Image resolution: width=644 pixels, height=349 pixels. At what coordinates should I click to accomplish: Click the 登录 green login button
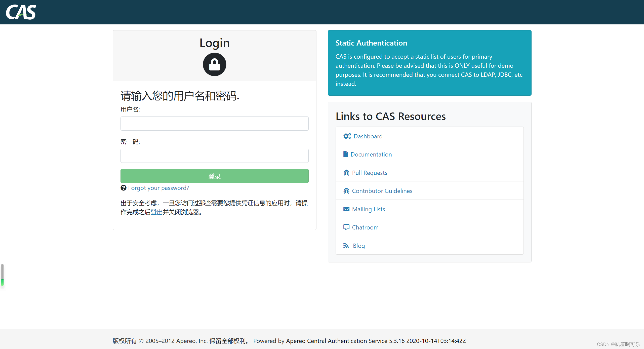click(x=214, y=176)
